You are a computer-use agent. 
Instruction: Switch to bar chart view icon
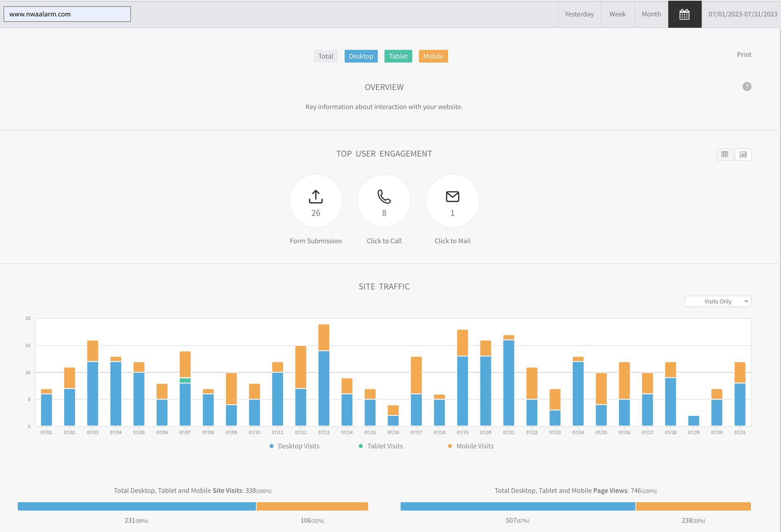coord(743,155)
